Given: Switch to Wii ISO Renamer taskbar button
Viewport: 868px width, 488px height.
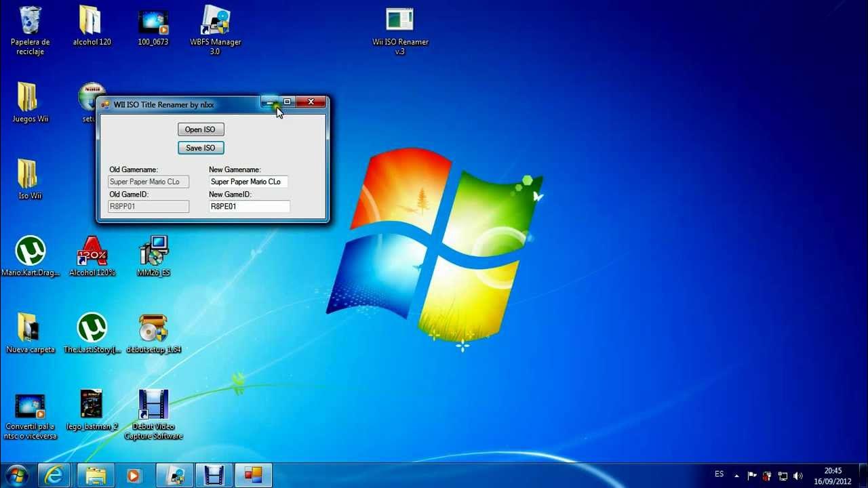Looking at the screenshot, I should point(254,476).
